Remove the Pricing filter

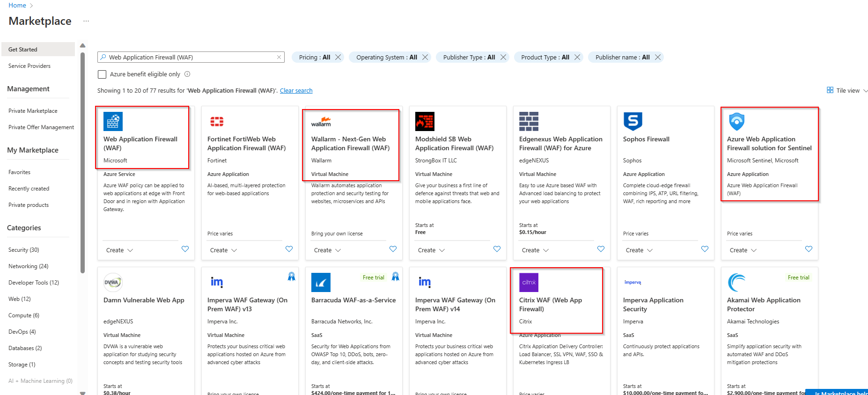338,57
